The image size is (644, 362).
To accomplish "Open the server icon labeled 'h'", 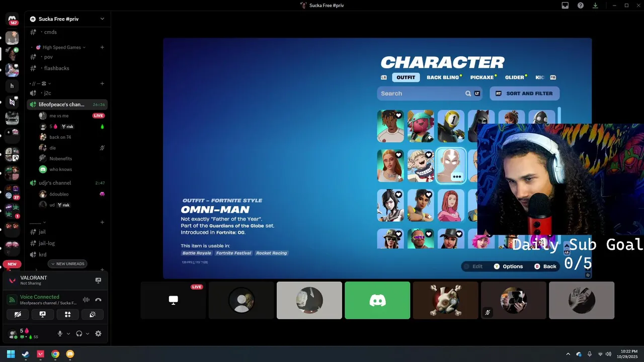I will click(x=12, y=86).
